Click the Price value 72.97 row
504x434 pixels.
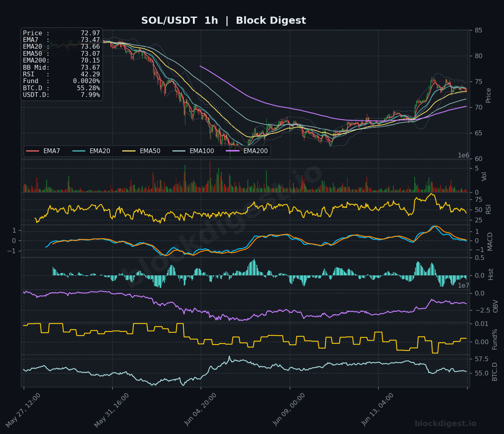[x=62, y=33]
